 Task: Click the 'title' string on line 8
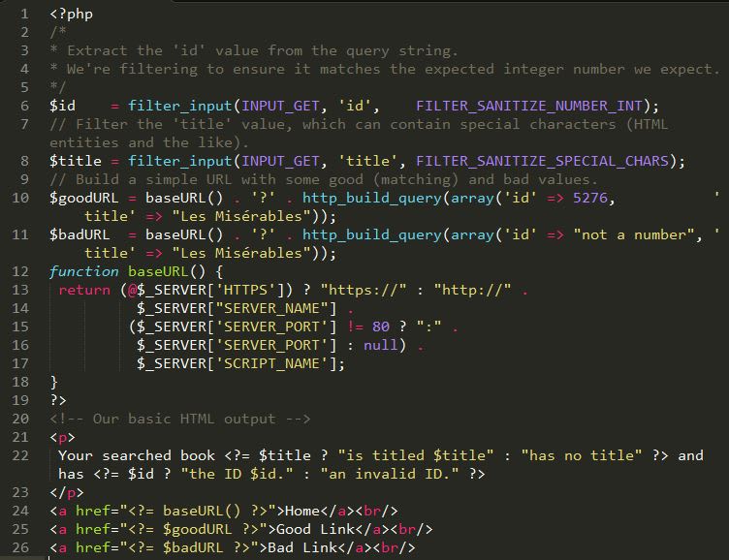pyautogui.click(x=367, y=161)
